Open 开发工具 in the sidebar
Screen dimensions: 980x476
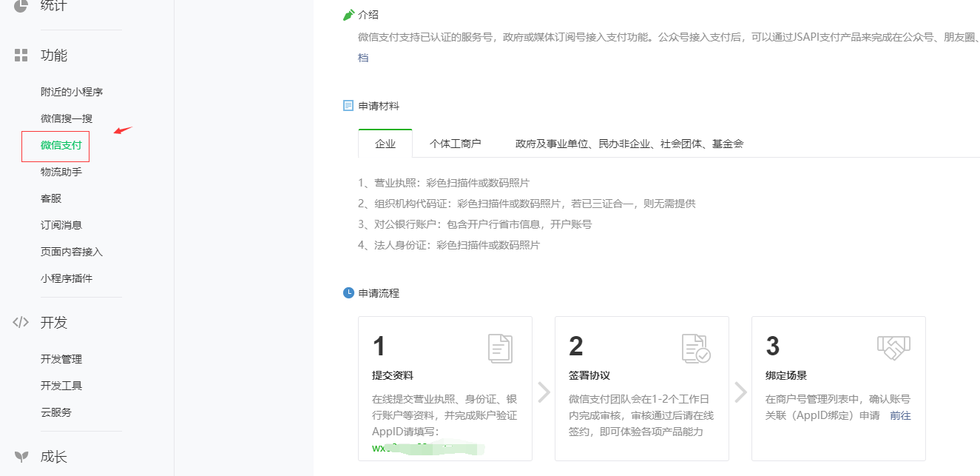tap(61, 386)
